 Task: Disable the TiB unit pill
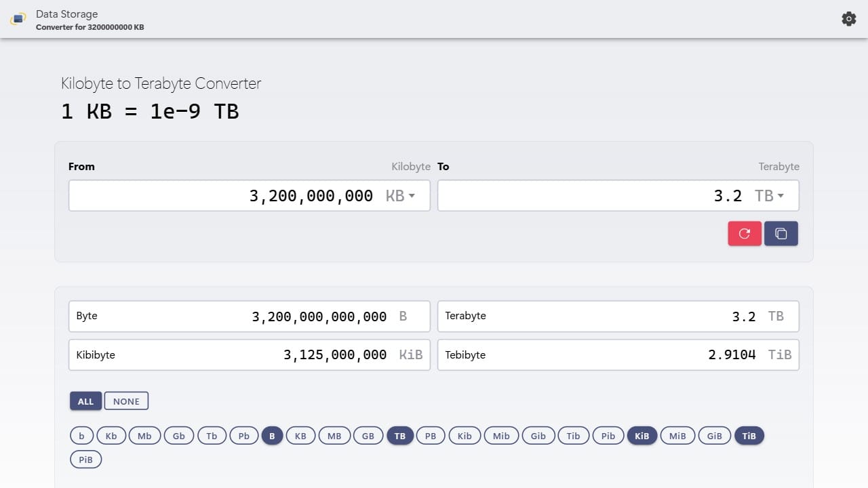click(x=749, y=435)
